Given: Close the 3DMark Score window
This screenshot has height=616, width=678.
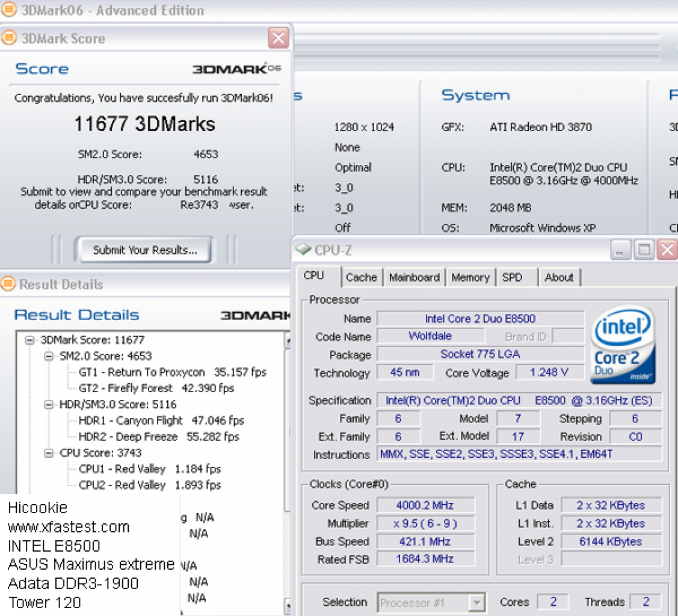Looking at the screenshot, I should coord(279,38).
